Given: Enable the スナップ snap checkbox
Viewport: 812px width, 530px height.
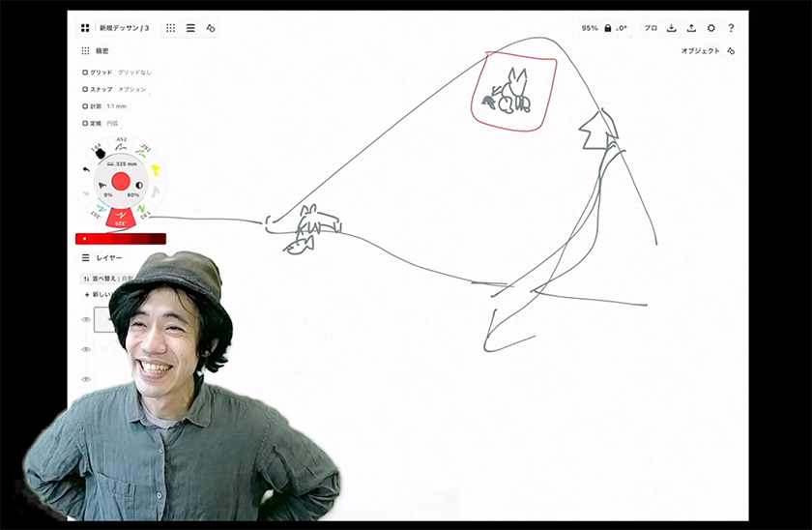Looking at the screenshot, I should coord(85,89).
